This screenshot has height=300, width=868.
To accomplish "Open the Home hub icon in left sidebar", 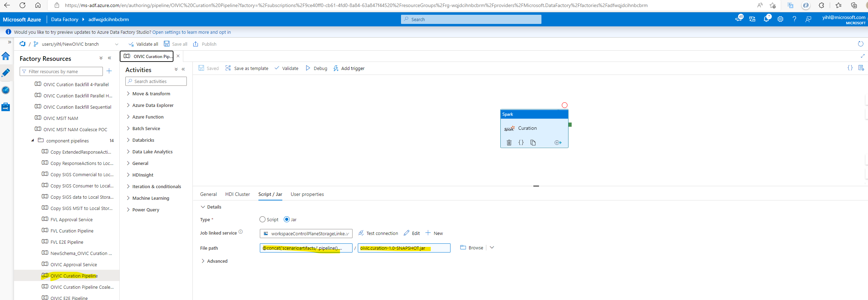I will tap(6, 56).
